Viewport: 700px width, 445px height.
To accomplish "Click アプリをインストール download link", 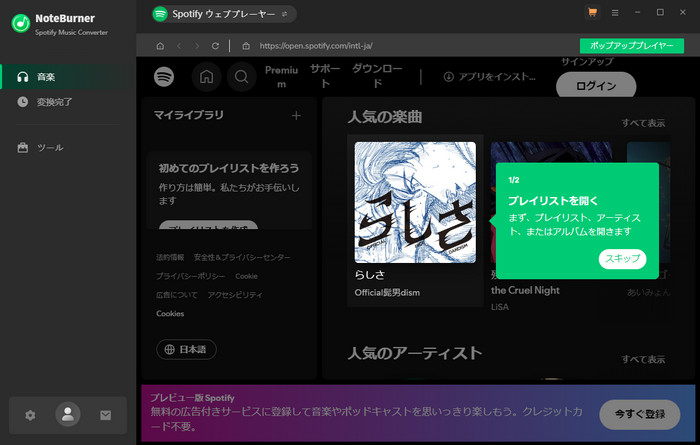I will tap(490, 77).
